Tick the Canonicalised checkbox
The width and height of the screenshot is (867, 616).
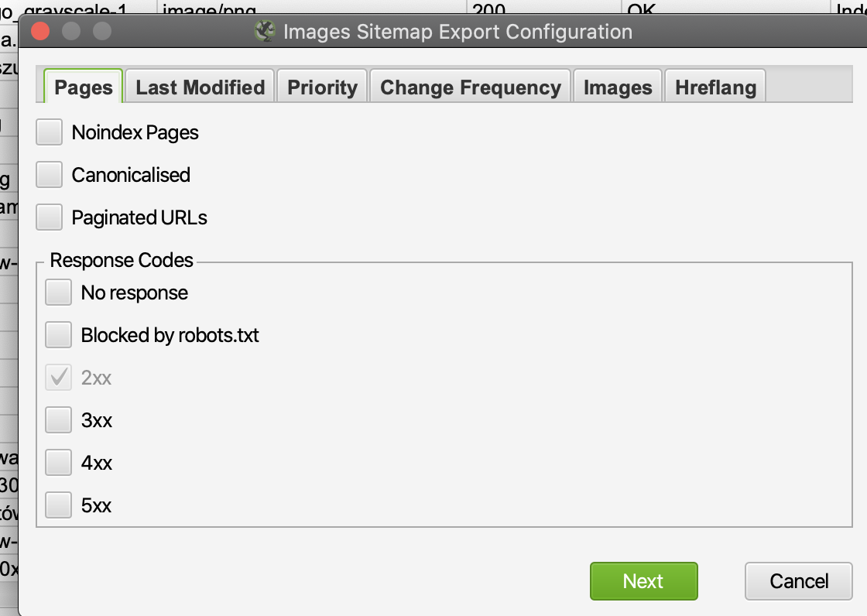tap(50, 175)
